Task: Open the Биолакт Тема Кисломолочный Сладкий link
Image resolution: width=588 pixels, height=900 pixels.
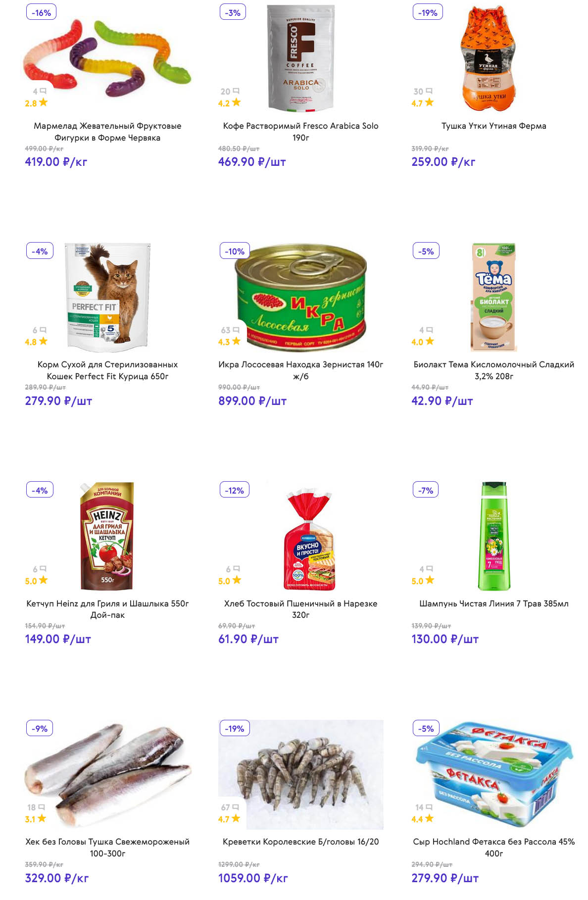Action: click(493, 370)
